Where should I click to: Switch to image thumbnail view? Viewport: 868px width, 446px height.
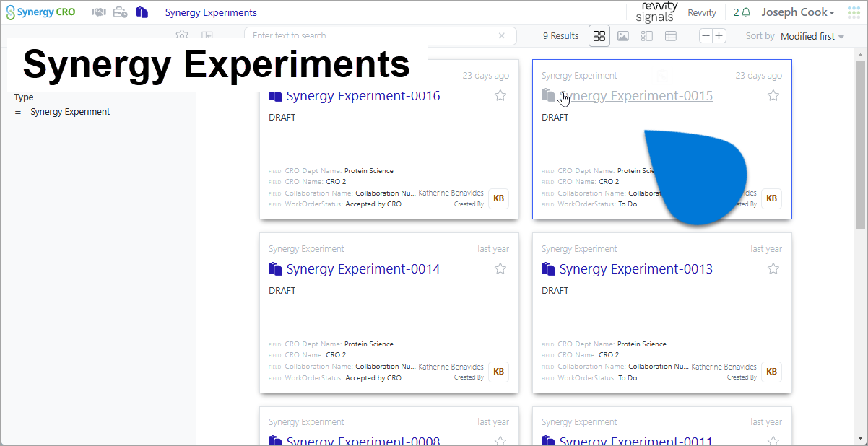coord(623,36)
